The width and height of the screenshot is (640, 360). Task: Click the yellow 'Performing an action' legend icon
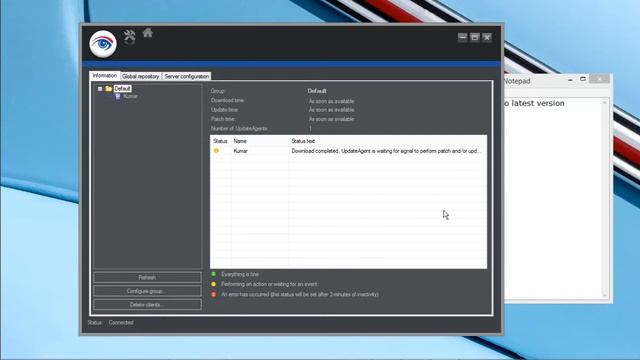click(x=213, y=284)
